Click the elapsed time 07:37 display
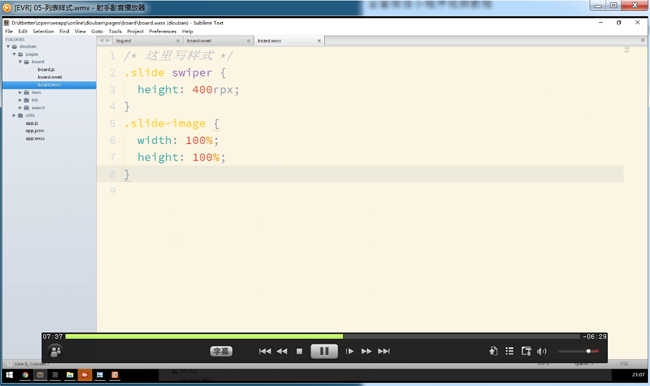The image size is (650, 386). point(53,336)
